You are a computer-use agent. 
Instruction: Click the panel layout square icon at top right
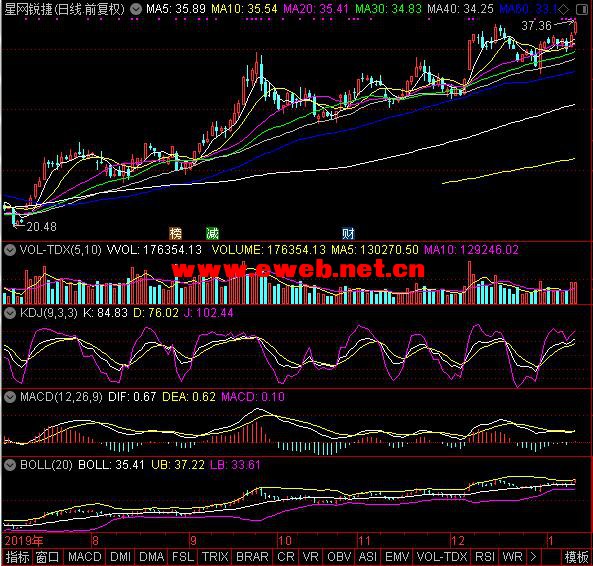[x=582, y=9]
